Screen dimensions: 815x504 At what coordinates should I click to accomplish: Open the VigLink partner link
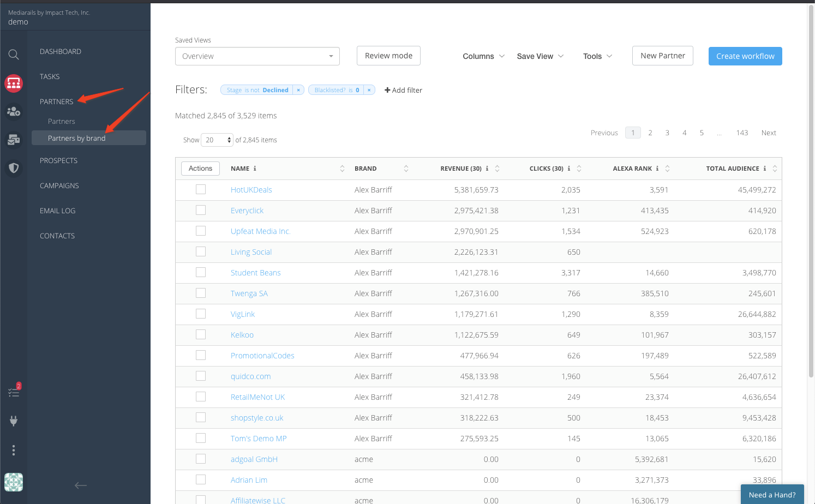click(243, 314)
